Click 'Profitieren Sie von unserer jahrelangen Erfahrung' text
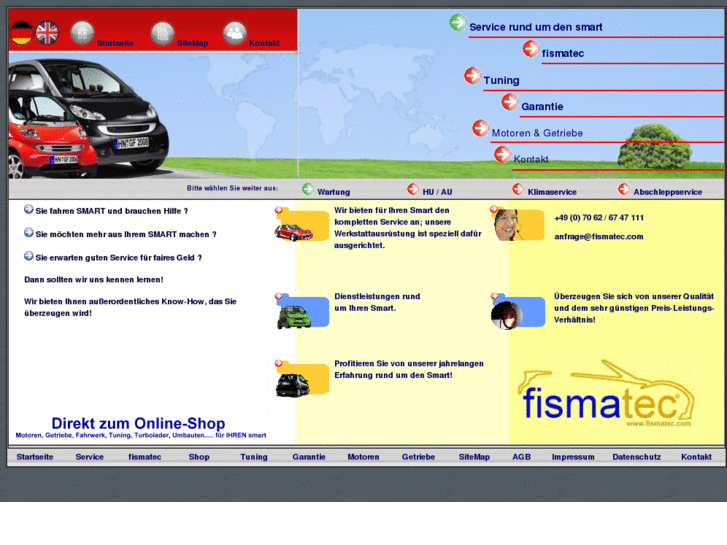Screen dimensions: 727x545 (x=408, y=369)
